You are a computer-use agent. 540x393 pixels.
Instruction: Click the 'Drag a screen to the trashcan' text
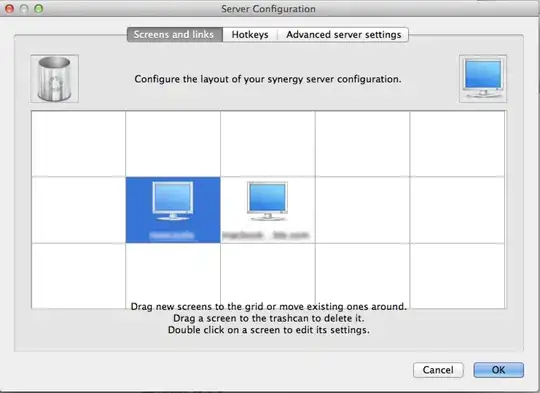[x=269, y=318]
